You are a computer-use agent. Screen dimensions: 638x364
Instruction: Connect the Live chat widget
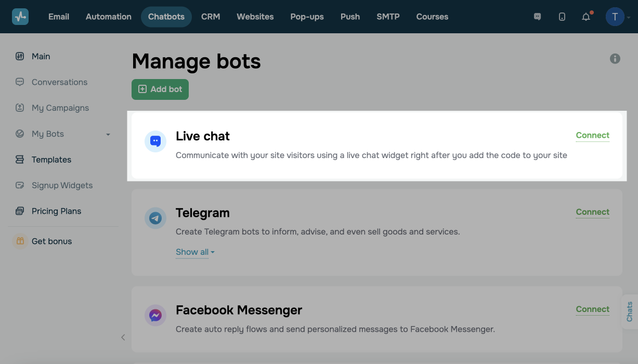click(592, 135)
